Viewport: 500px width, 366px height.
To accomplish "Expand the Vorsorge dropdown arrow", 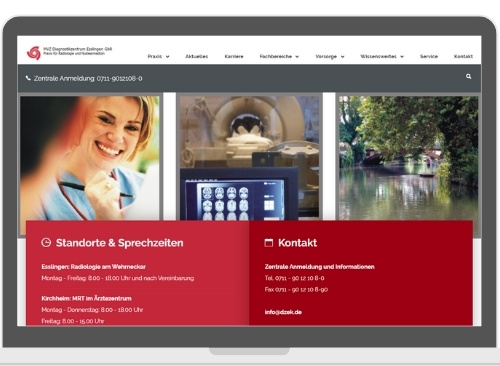I will [342, 57].
